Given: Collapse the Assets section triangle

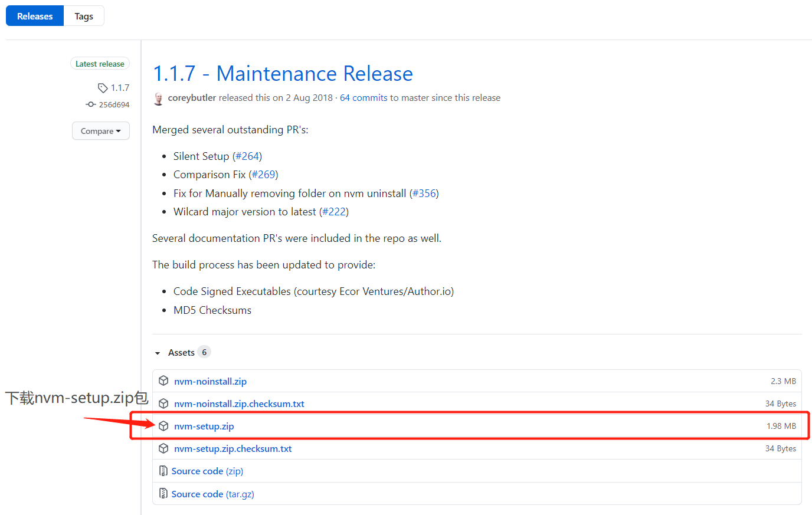Looking at the screenshot, I should pyautogui.click(x=158, y=353).
